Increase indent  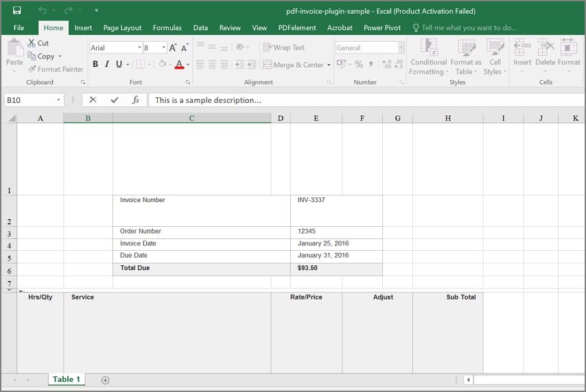pos(252,64)
